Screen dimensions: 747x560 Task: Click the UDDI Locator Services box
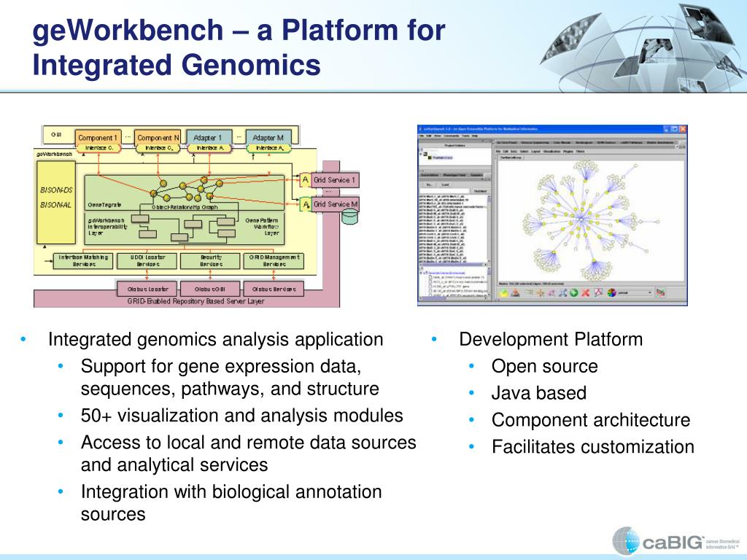point(147,260)
